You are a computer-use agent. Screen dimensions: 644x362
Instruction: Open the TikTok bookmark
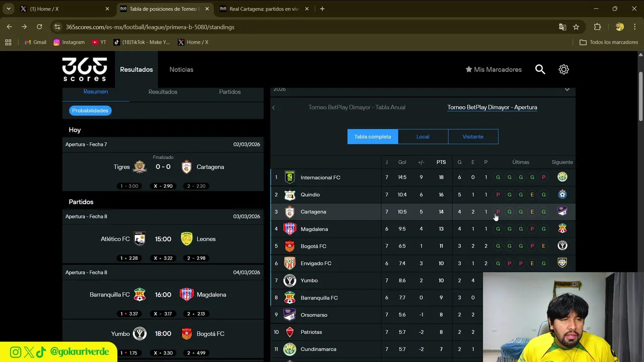[x=142, y=42]
